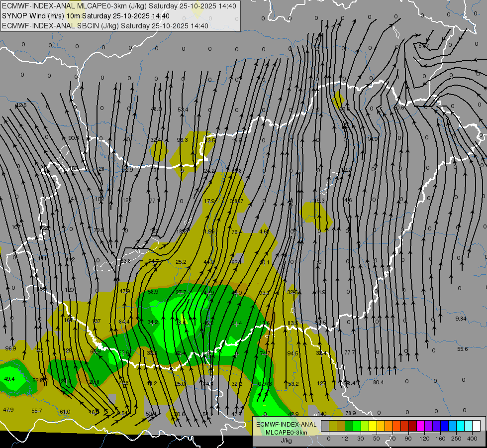Viewport: 487px width, 448px height.
Task: Click the ECMWF-INDEX-ANAL MLCAPE0-3km header line
Action: coord(119,6)
